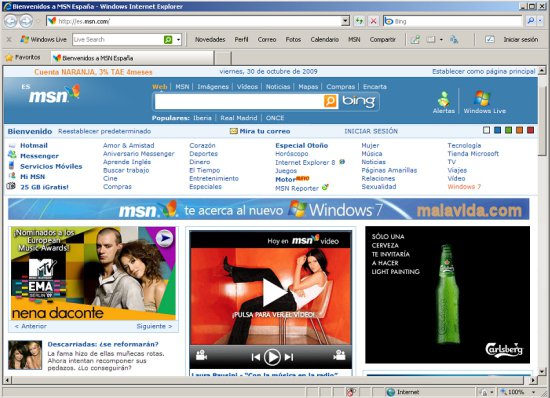Viewport: 550px width, 398px height.
Task: Click the orange Bing search button
Action: point(330,102)
